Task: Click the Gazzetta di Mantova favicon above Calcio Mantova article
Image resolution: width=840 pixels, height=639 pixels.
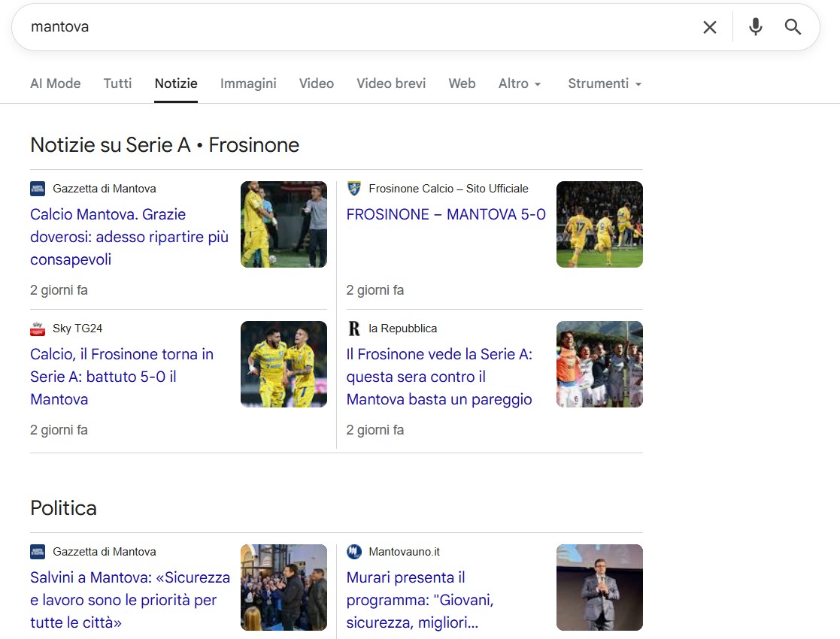Action: tap(38, 189)
